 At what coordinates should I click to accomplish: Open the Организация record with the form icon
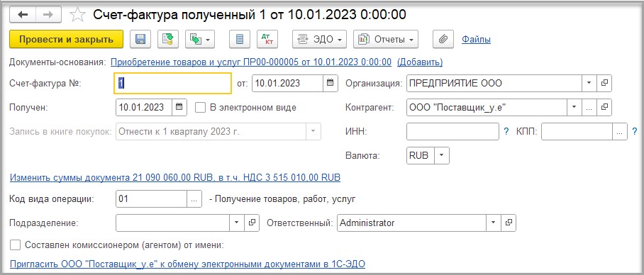604,83
